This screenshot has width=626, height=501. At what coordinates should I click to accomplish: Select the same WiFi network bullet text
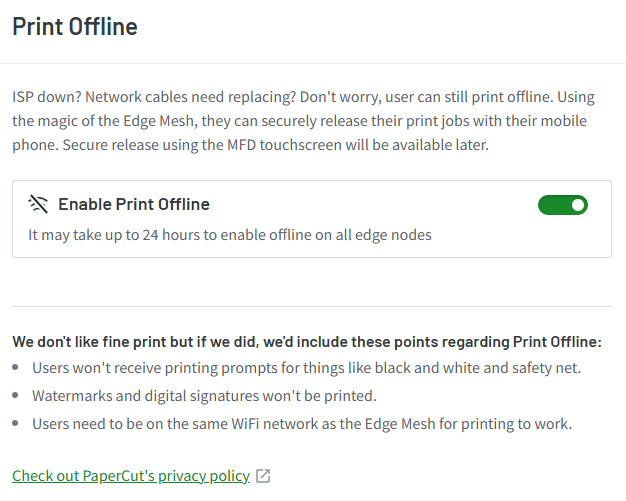pyautogui.click(x=301, y=423)
